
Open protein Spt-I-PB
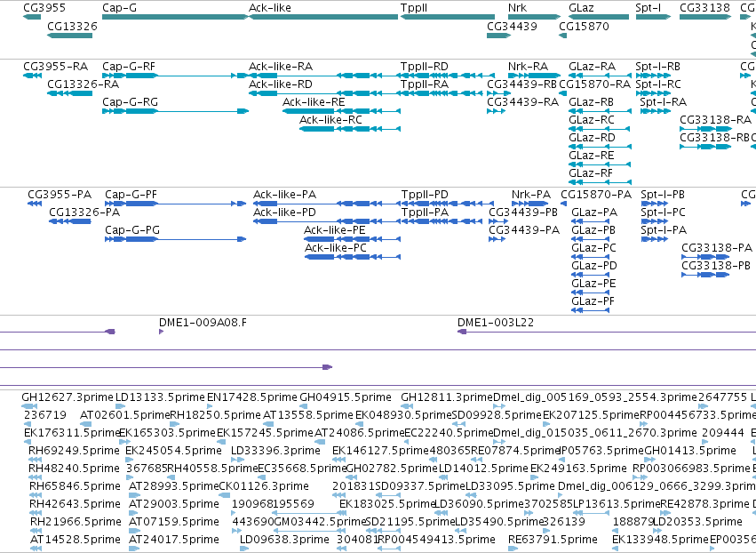point(663,195)
